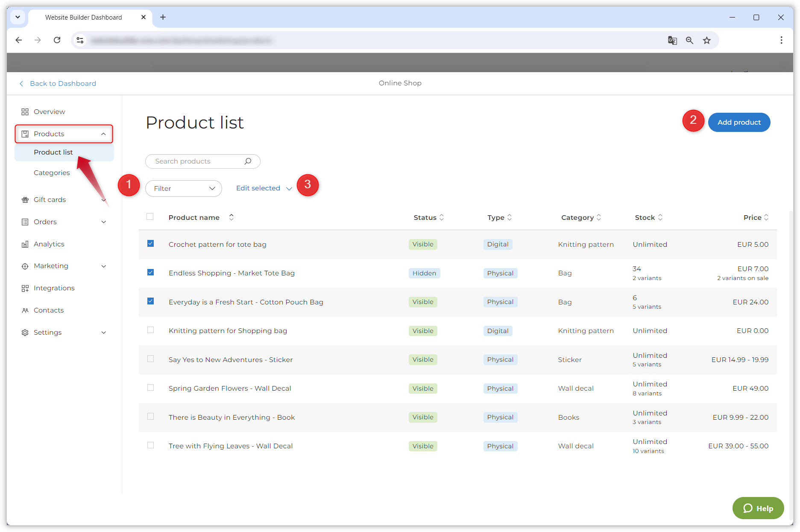The image size is (800, 532).
Task: Click the Overview grid icon in sidebar
Action: 25,112
